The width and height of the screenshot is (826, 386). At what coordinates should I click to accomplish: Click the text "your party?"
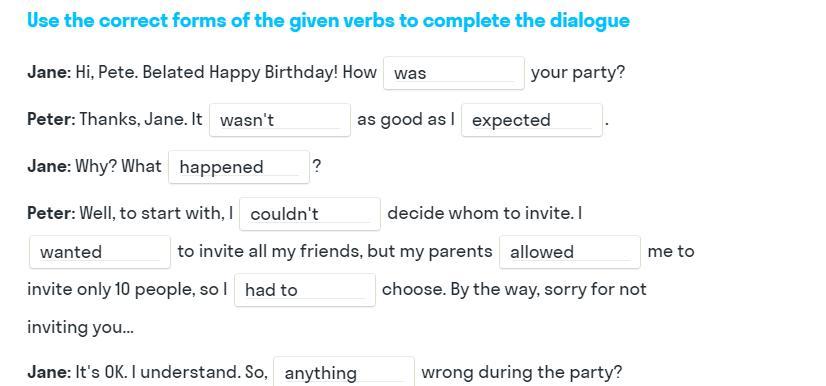577,72
